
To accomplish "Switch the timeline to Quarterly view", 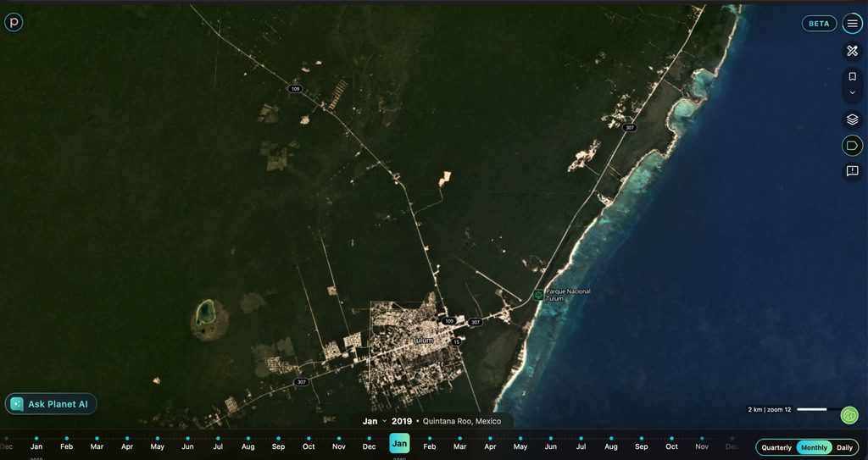I will 776,447.
